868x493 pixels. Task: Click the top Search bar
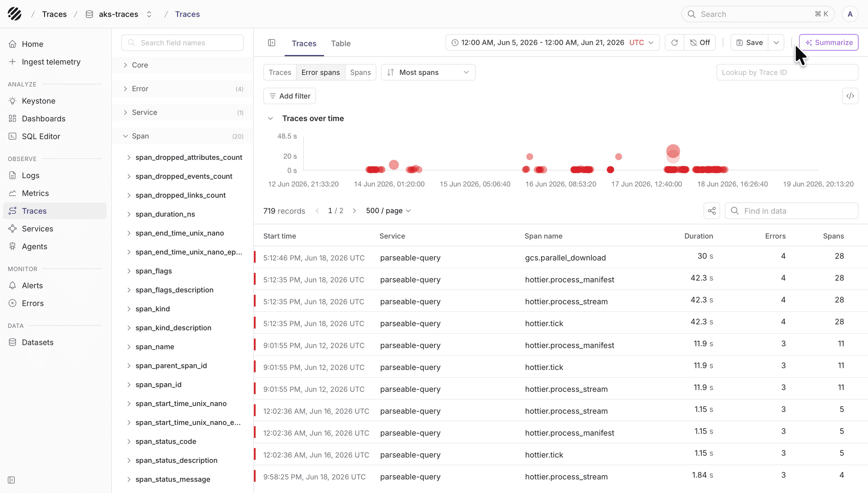758,14
